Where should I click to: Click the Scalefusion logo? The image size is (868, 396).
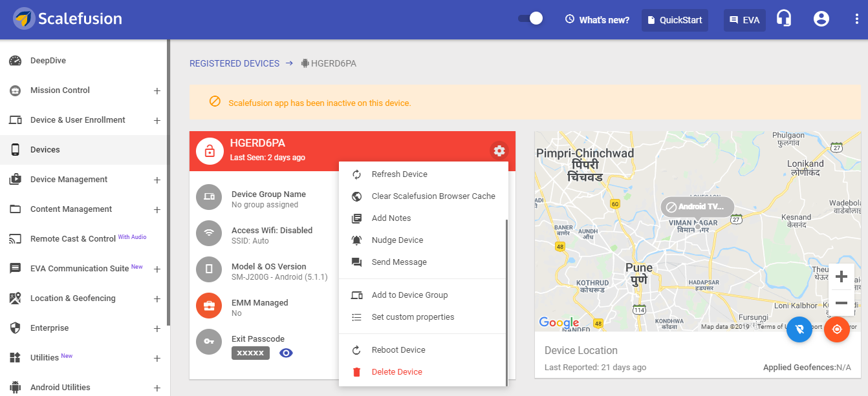[x=67, y=19]
